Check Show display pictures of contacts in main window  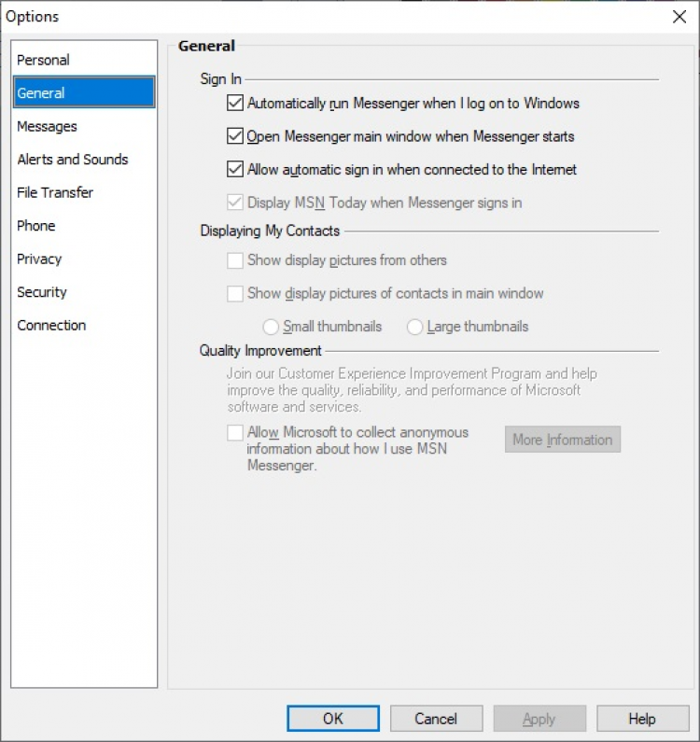[235, 293]
